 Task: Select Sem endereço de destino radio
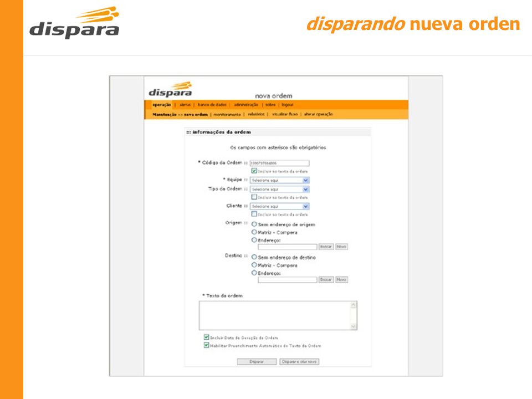pyautogui.click(x=254, y=257)
